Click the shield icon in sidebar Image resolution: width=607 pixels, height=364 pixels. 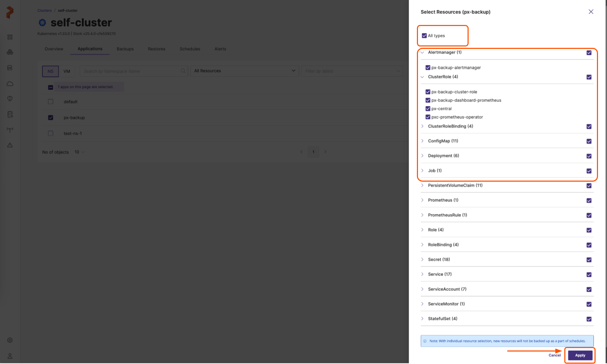click(x=10, y=99)
